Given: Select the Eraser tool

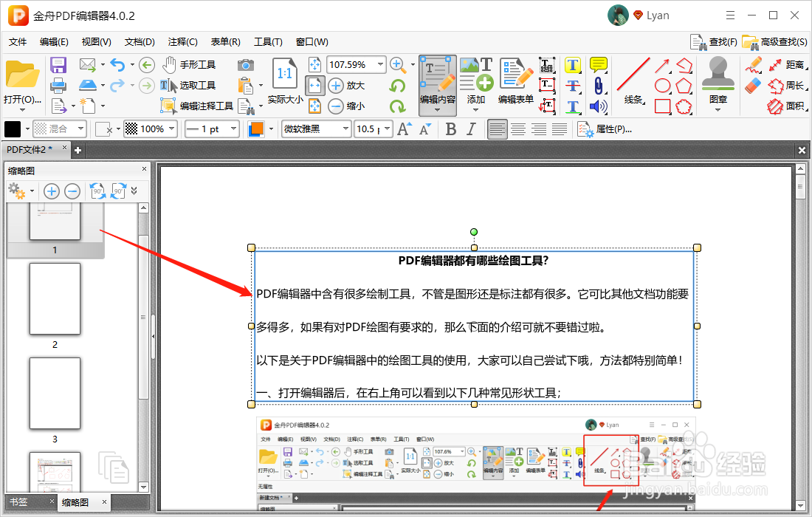Looking at the screenshot, I should point(754,86).
